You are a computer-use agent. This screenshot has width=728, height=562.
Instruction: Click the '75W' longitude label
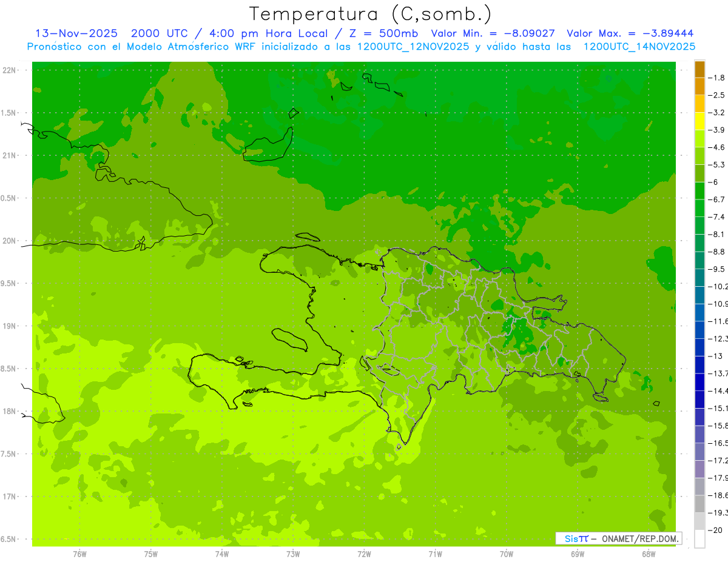pyautogui.click(x=151, y=554)
